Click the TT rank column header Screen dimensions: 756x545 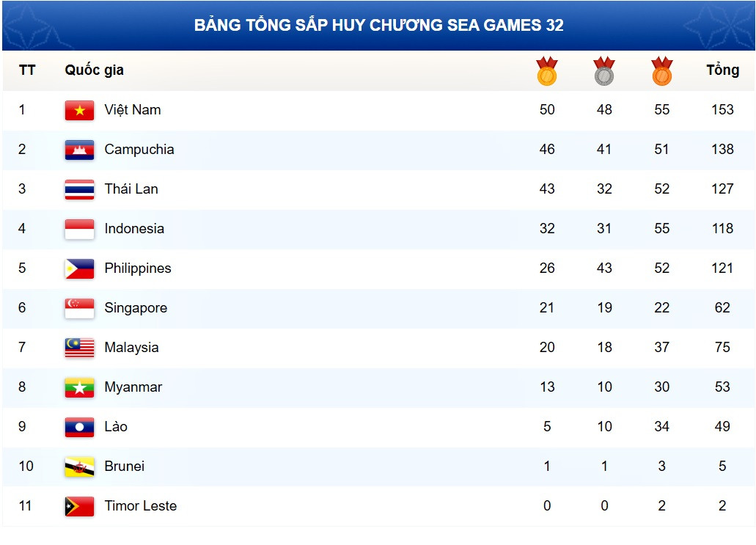27,70
